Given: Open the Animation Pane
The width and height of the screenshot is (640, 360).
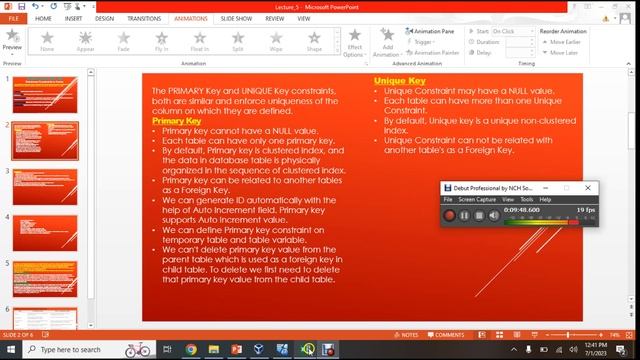Looking at the screenshot, I should pyautogui.click(x=430, y=31).
